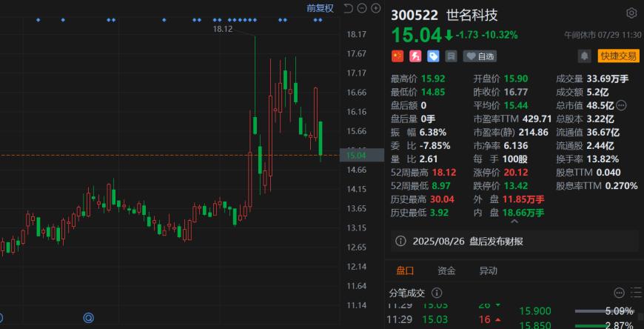644x329 pixels.
Task: Click the 历史最高 value 30.04
Action: click(x=442, y=199)
